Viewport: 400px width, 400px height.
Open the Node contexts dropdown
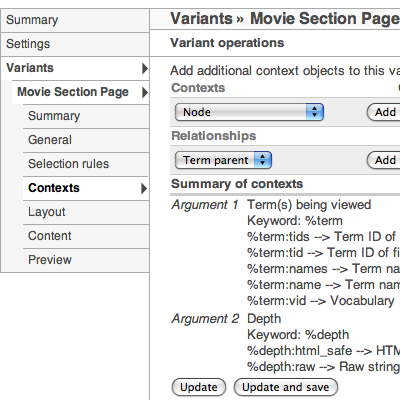point(249,112)
